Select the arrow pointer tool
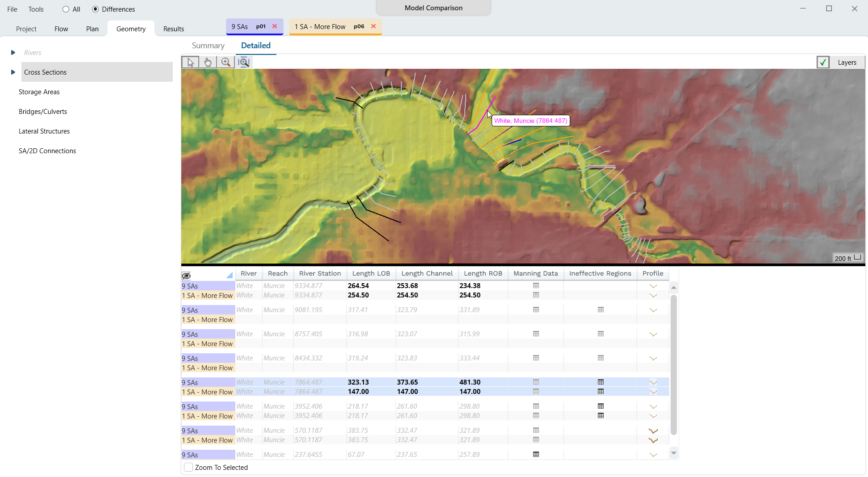Screen dimensions: 868x477 coord(190,62)
